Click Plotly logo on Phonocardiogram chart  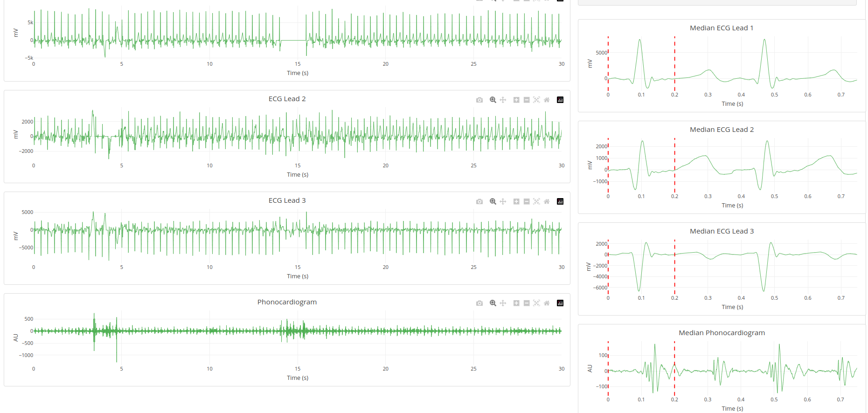(x=560, y=303)
